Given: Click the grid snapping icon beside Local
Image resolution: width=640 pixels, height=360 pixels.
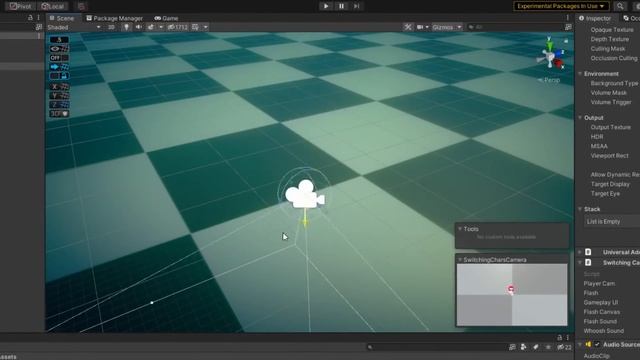Looking at the screenshot, I should [82, 6].
